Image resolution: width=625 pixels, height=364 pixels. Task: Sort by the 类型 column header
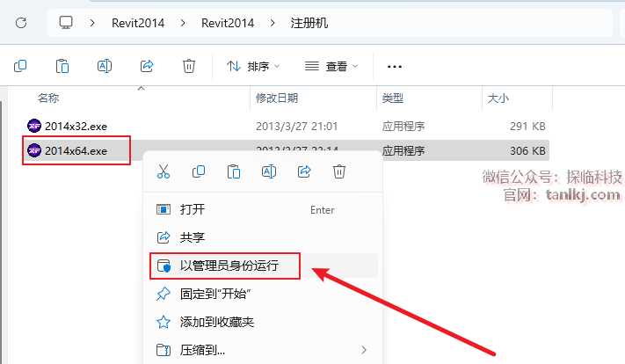393,98
